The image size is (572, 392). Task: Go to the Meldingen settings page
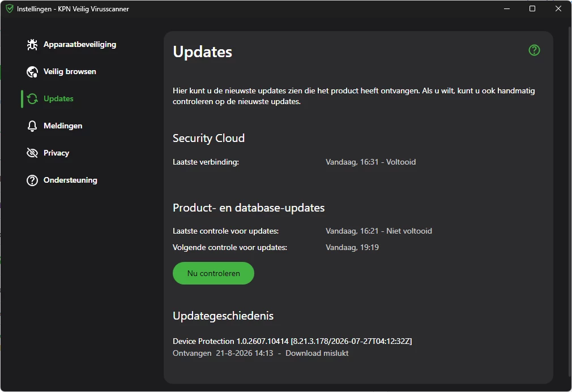point(63,126)
